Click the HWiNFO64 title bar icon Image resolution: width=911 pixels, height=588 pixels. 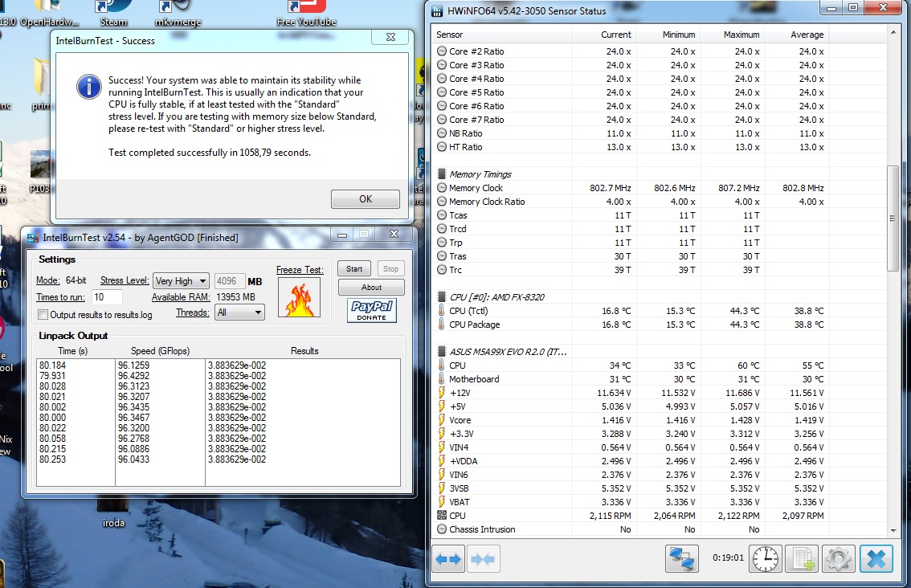(437, 11)
